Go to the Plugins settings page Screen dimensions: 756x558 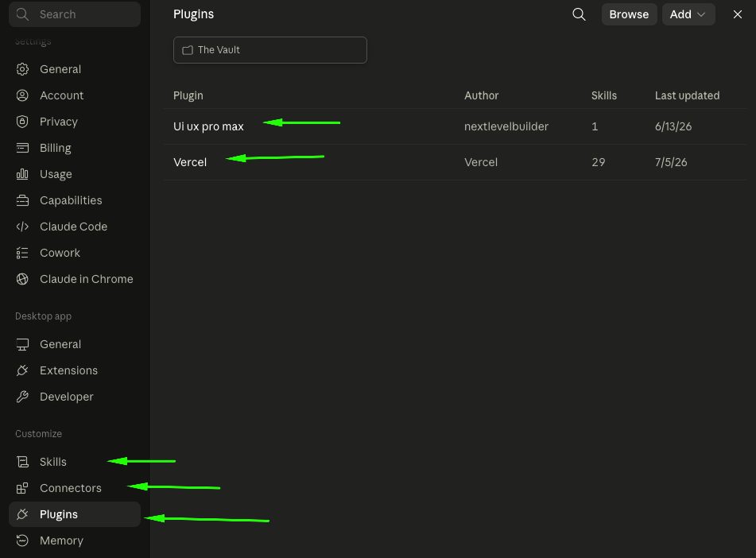tap(75, 514)
